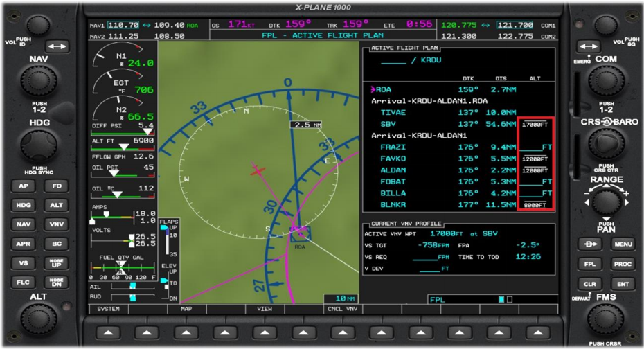This screenshot has height=349, width=644.
Task: Click the ALT selection knob
Action: tap(39, 319)
